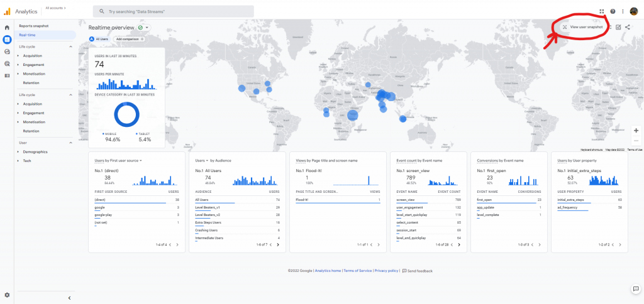Select the Level Beaters_v1 audience row
Image resolution: width=644 pixels, height=304 pixels.
click(x=237, y=208)
